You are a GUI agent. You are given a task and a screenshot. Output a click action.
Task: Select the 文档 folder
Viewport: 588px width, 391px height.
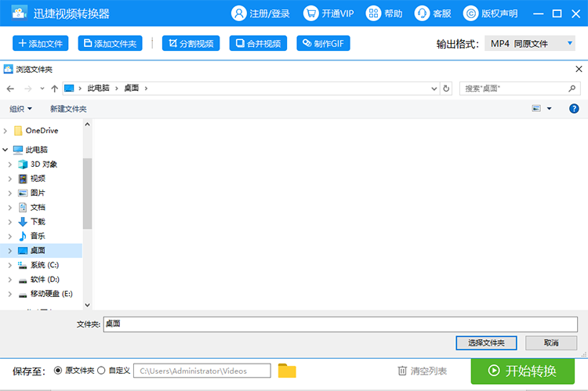pyautogui.click(x=38, y=208)
